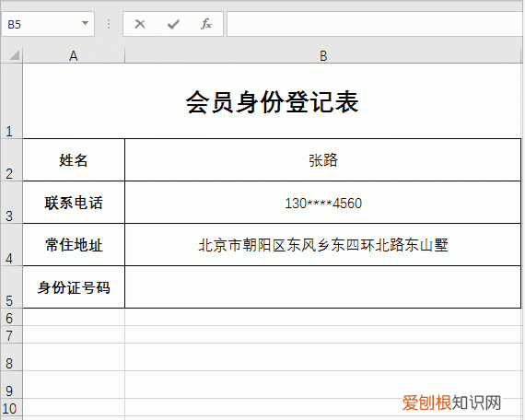Select the 身份证号码 label cell
525x420 pixels.
click(74, 287)
